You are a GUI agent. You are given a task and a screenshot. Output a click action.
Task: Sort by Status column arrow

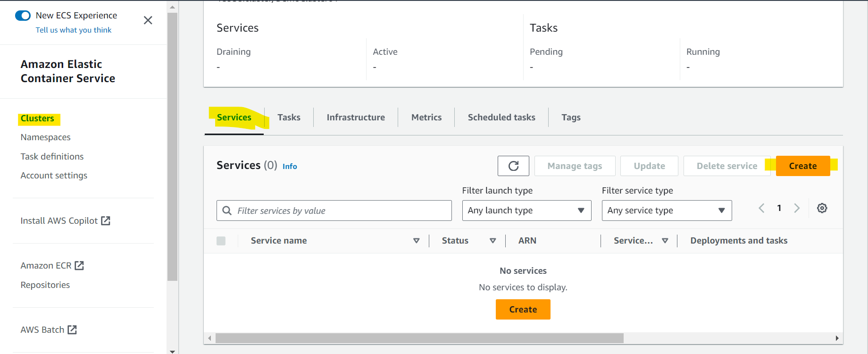tap(493, 241)
